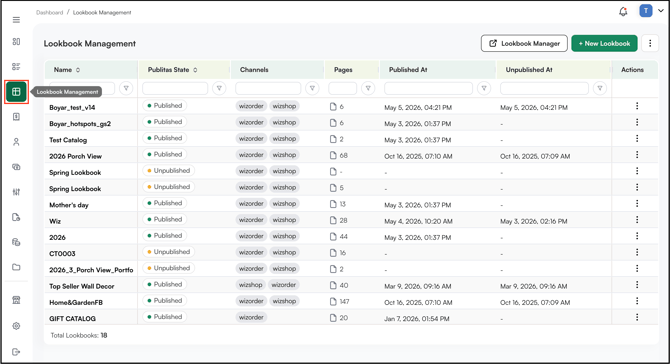Click the sliders adjustment sidebar icon
The image size is (670, 364).
16,192
